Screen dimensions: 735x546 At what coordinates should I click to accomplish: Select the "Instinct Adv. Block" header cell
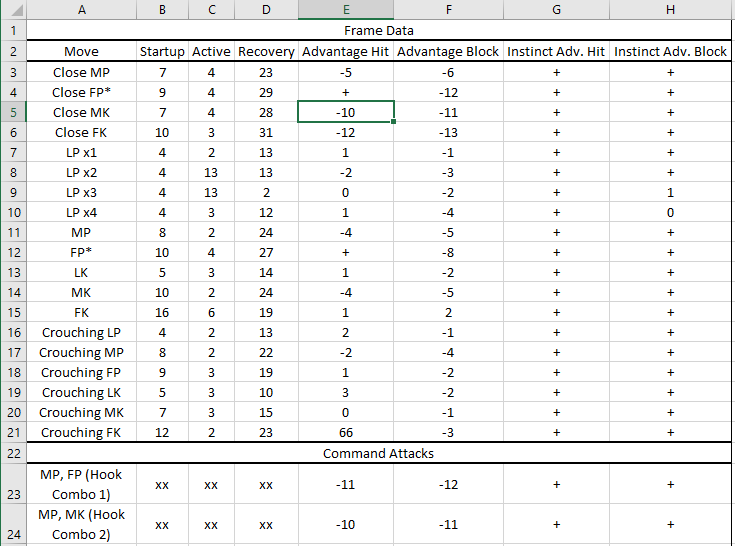[670, 52]
